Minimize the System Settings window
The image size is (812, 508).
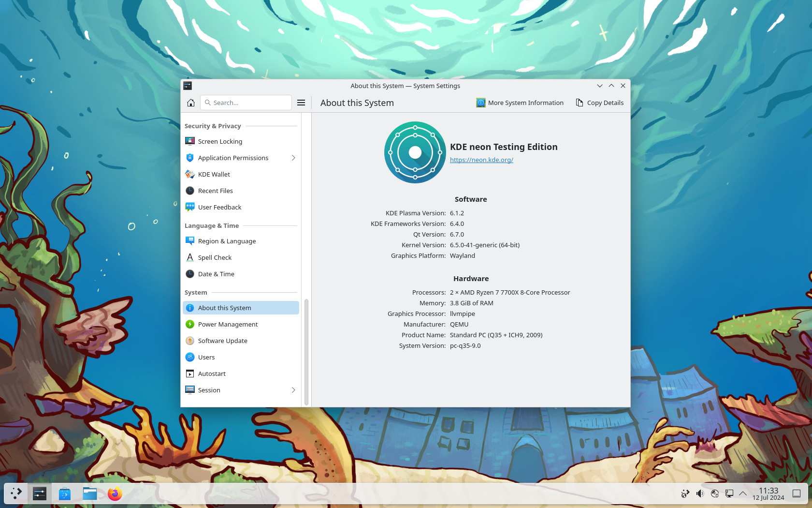(x=600, y=86)
